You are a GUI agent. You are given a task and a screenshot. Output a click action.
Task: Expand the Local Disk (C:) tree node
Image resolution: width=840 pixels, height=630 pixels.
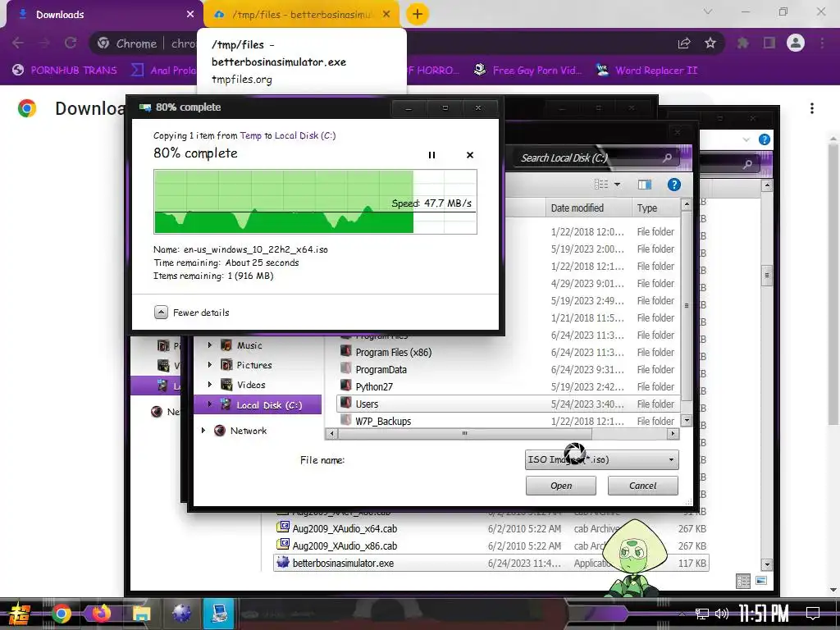pos(210,405)
